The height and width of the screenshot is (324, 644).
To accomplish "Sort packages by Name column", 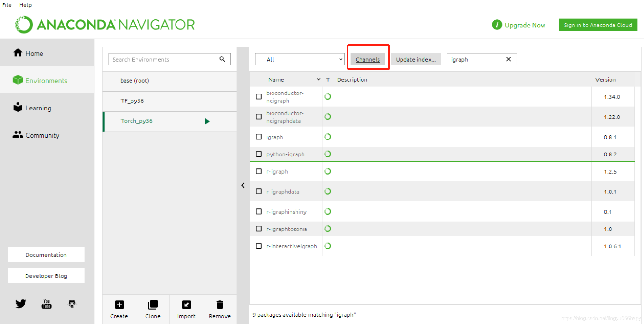I will (x=276, y=80).
